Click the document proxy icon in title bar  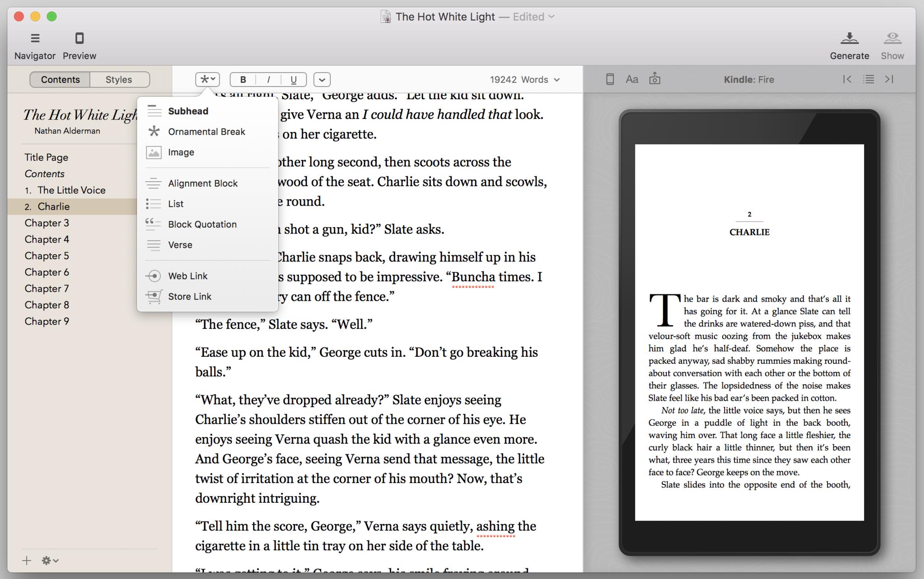(386, 17)
